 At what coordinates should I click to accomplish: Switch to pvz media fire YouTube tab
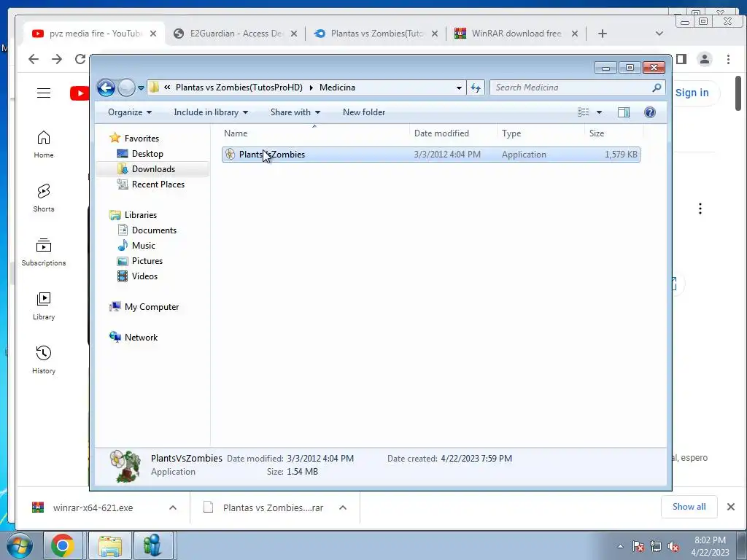tap(94, 34)
